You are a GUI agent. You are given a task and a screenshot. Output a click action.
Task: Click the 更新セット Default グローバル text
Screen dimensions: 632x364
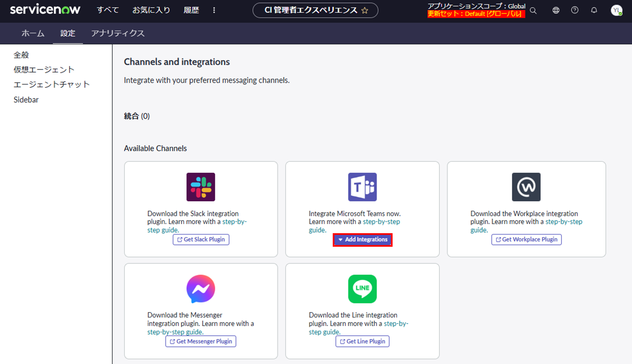coord(476,14)
